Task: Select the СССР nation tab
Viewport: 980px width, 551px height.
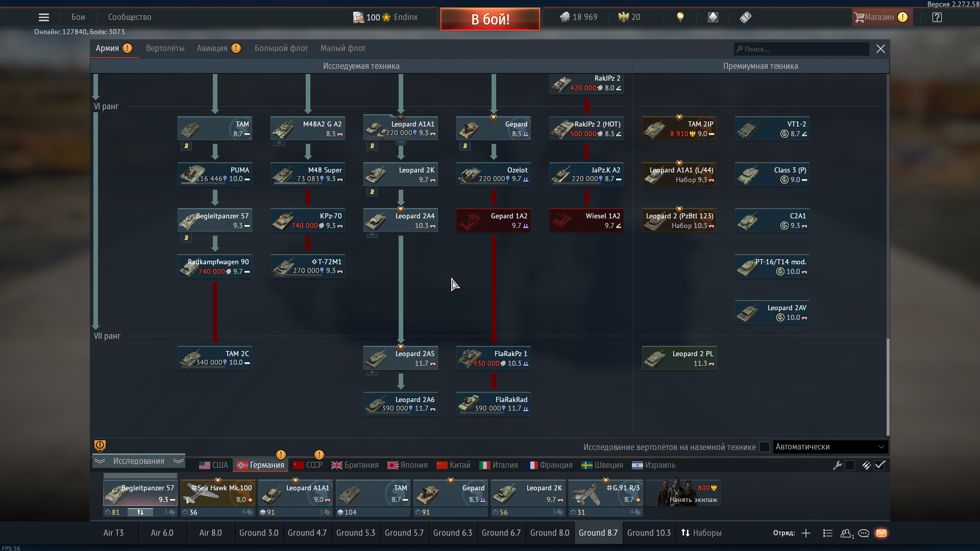Action: (308, 465)
